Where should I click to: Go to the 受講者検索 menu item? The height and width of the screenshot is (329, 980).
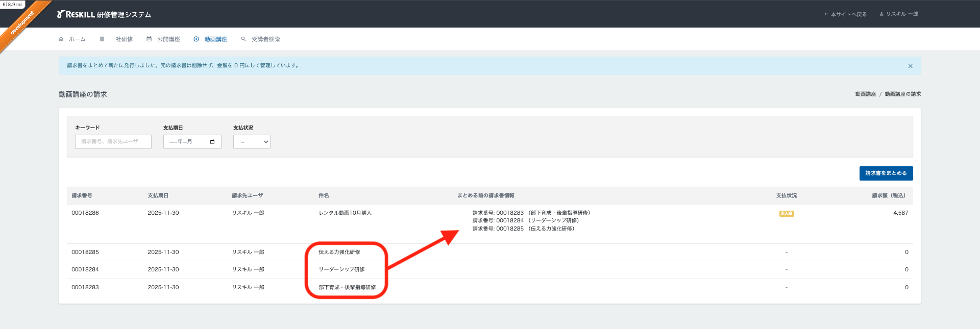(x=265, y=39)
